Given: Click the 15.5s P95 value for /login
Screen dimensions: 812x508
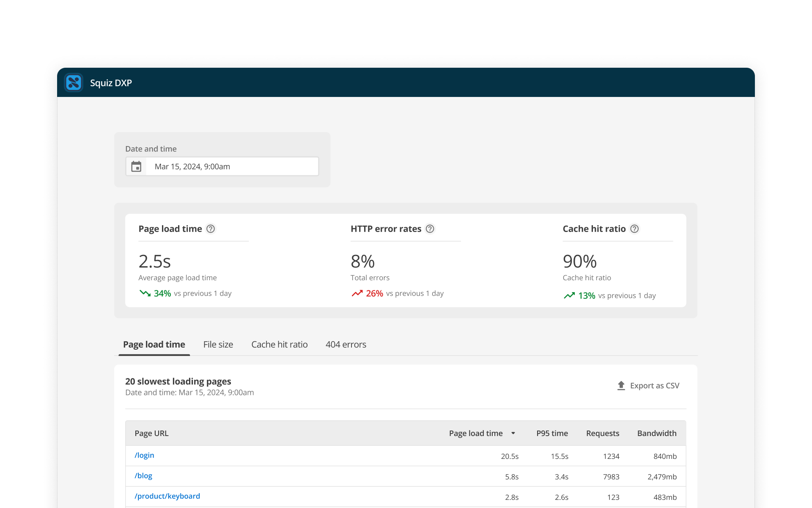Looking at the screenshot, I should click(560, 456).
